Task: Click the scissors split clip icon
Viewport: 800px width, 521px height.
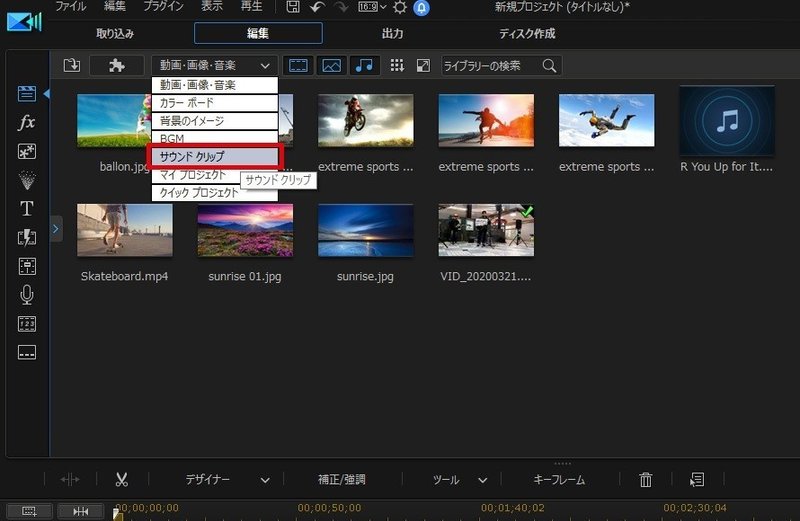Action: [121, 480]
